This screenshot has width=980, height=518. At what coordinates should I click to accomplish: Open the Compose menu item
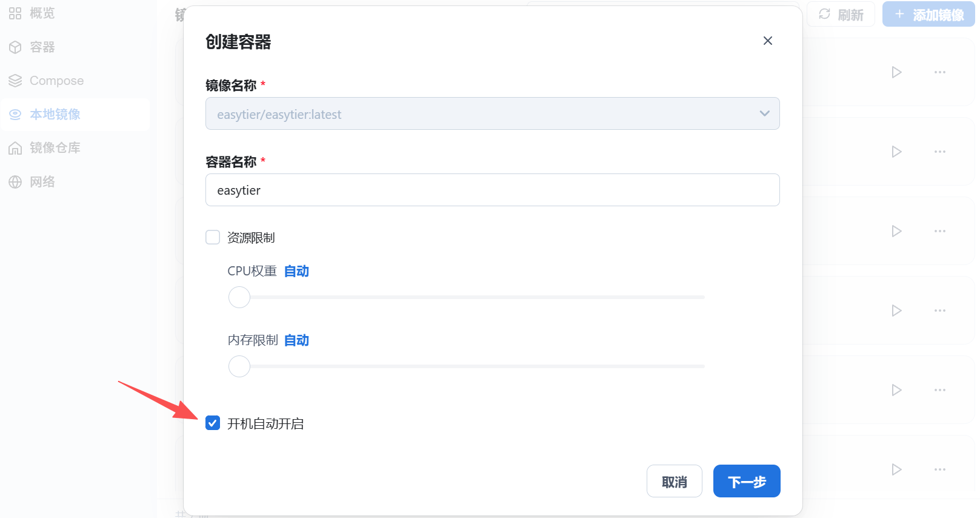pos(56,81)
